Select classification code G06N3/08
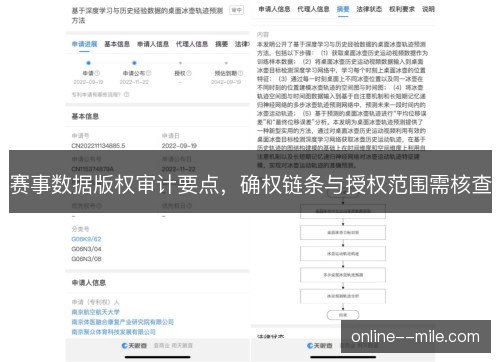Screen dimensions: 500x362 point(86,259)
